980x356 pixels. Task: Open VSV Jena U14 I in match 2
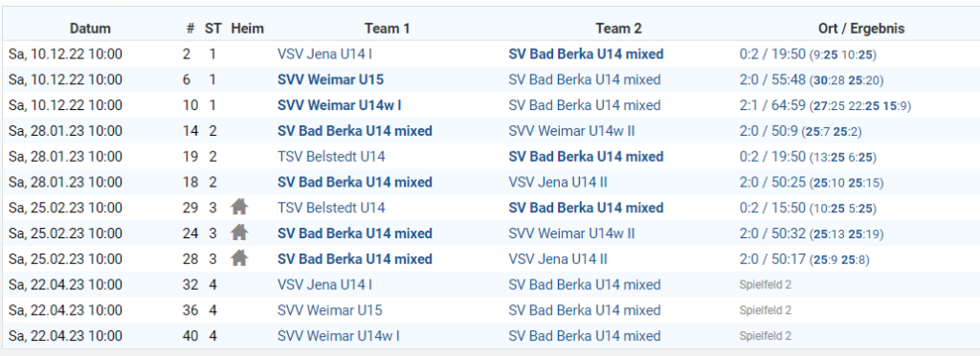point(324,55)
